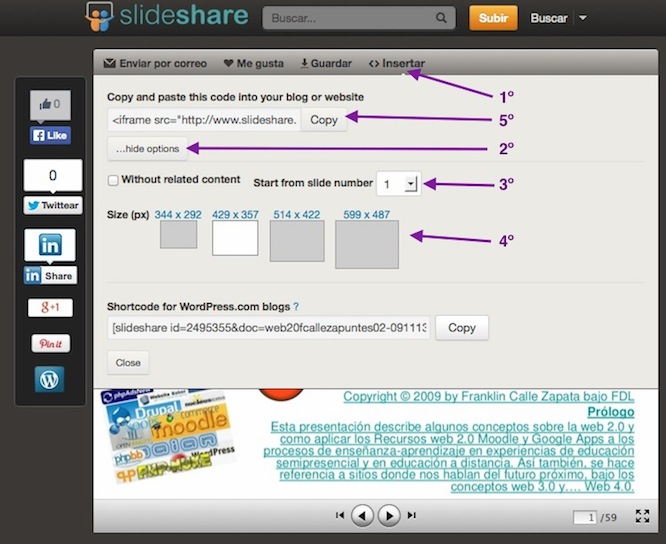Choose the white 429 x 357 preview box
Screen dimensions: 666x544
(x=235, y=238)
